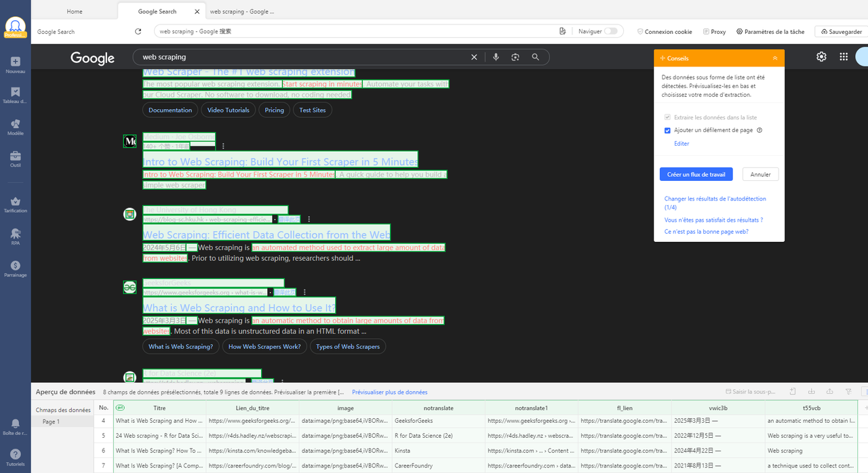This screenshot has height=473, width=868.
Task: Click the Documentation chip under Web Scraper
Action: click(x=170, y=110)
